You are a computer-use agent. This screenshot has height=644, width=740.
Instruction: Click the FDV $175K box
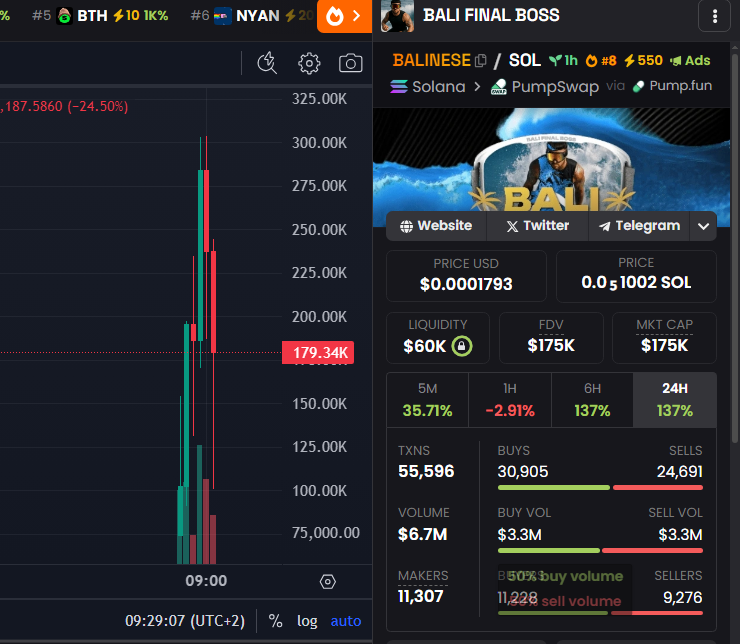[x=551, y=338]
